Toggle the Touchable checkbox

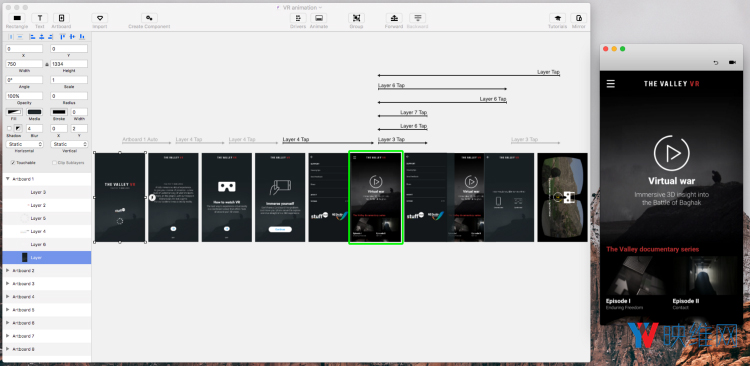coord(12,163)
